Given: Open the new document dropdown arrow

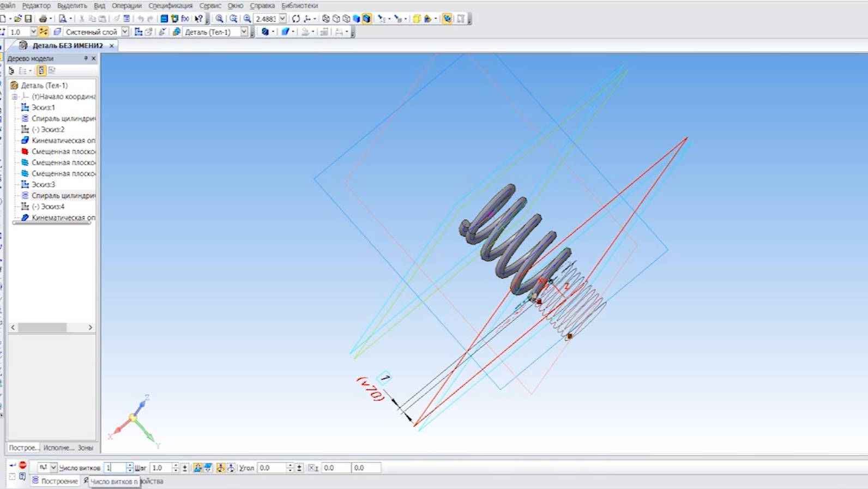Looking at the screenshot, I should pos(10,19).
